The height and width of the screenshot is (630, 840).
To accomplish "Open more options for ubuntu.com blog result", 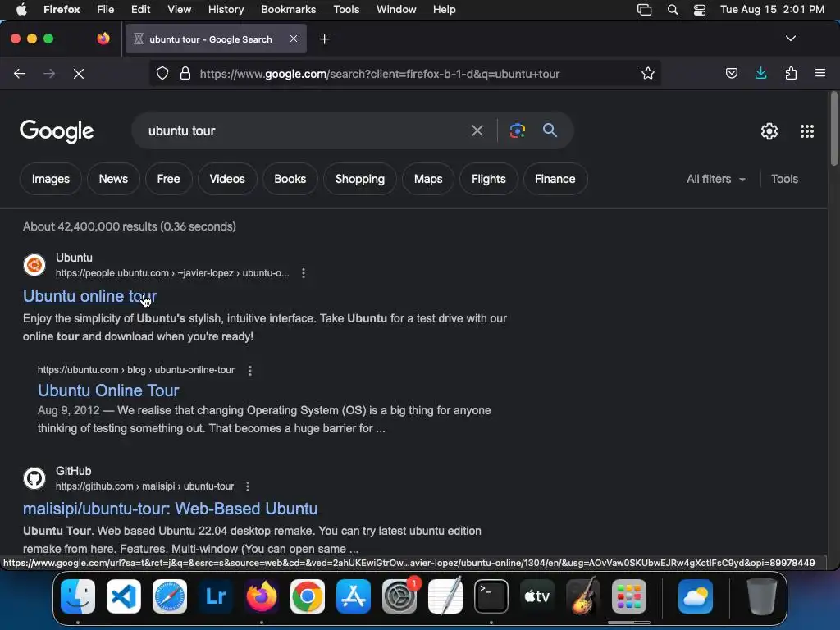I will (249, 370).
